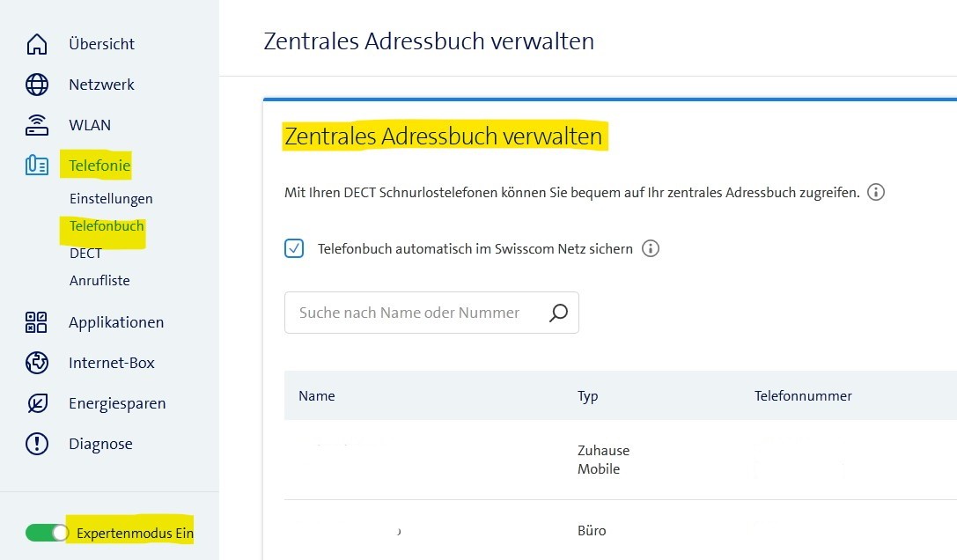The height and width of the screenshot is (560, 957).
Task: Open Energiesparen via the leaf icon
Action: coord(35,402)
